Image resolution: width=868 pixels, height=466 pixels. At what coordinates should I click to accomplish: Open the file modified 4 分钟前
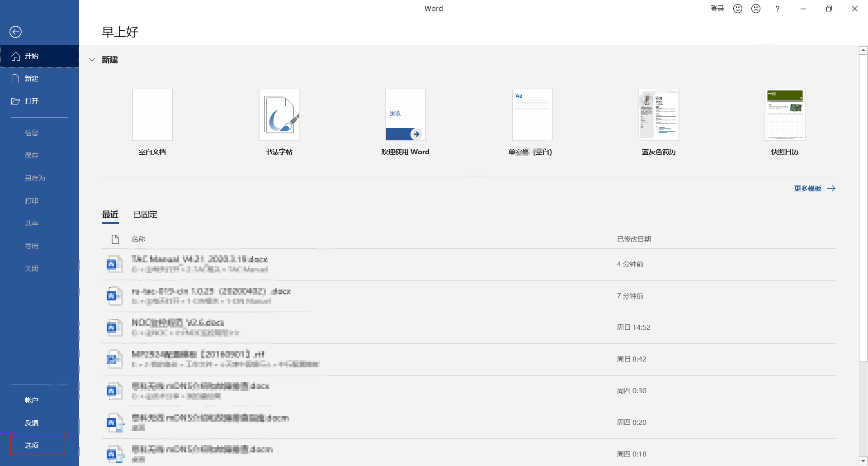point(469,264)
